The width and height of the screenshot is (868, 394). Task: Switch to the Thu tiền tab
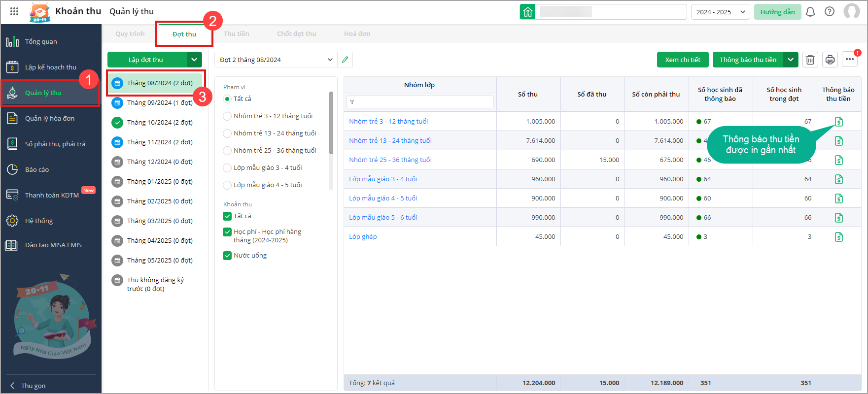pyautogui.click(x=236, y=34)
